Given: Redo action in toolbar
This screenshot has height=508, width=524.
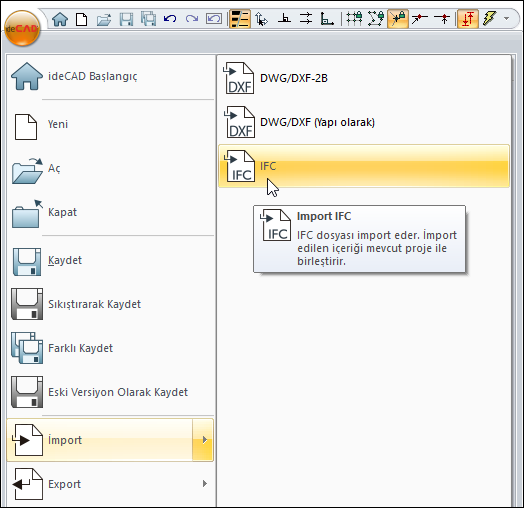Looking at the screenshot, I should (x=192, y=18).
